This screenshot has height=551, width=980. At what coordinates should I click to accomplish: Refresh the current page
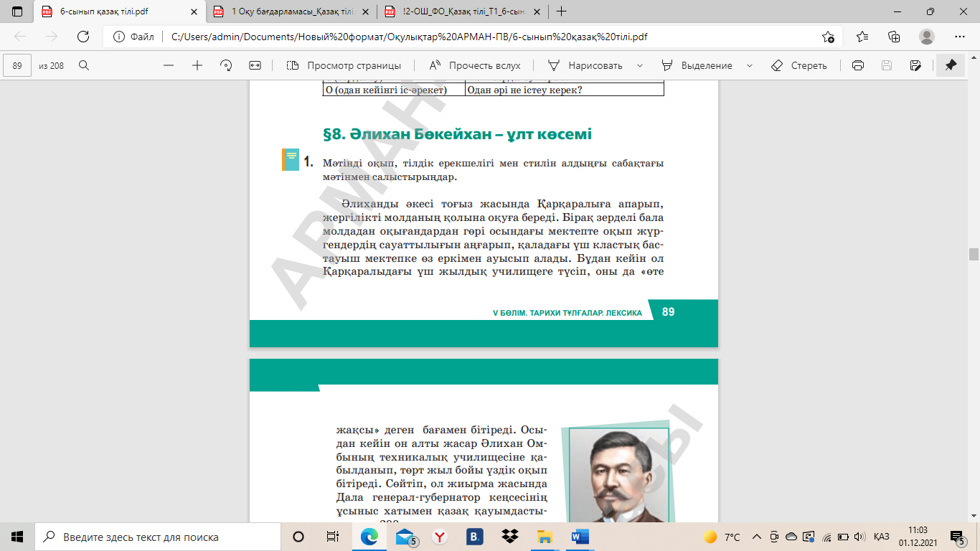pyautogui.click(x=83, y=37)
